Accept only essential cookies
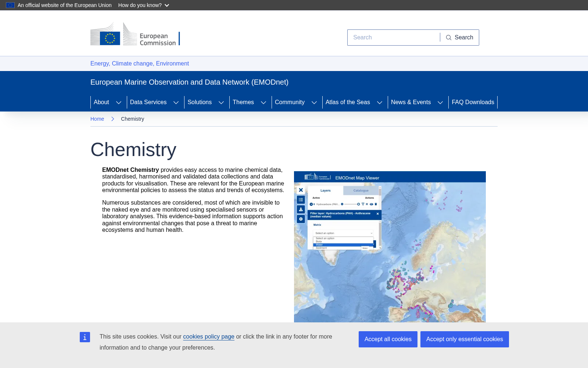Viewport: 588px width, 368px height. [x=465, y=339]
